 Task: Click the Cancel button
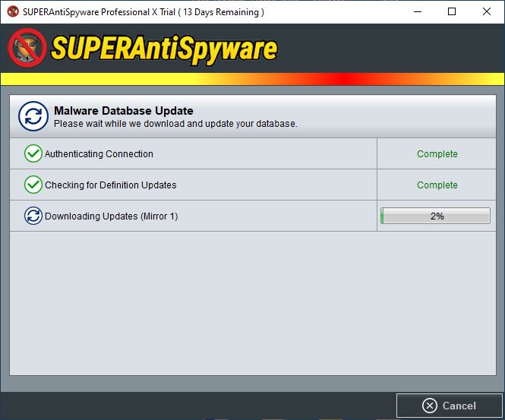pyautogui.click(x=450, y=406)
